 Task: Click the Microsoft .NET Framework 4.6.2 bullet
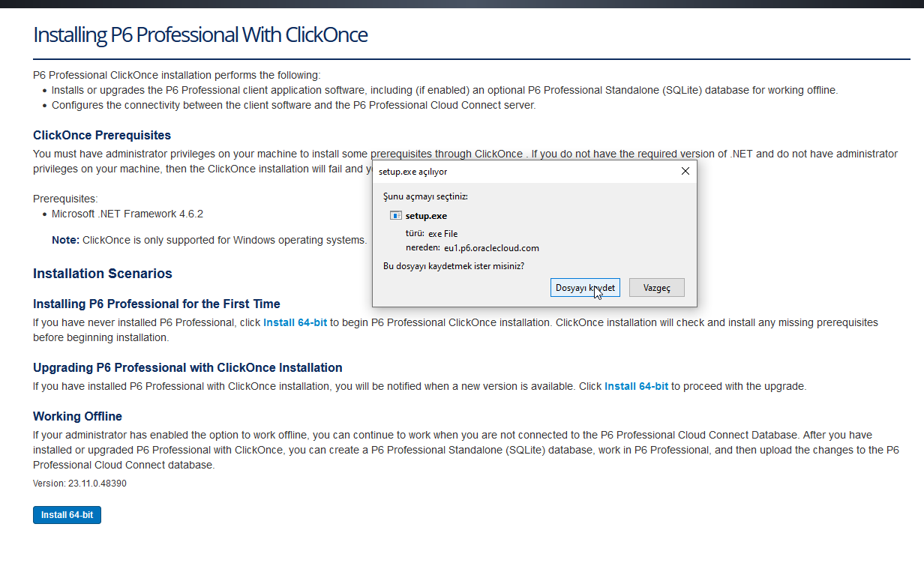[x=127, y=214]
